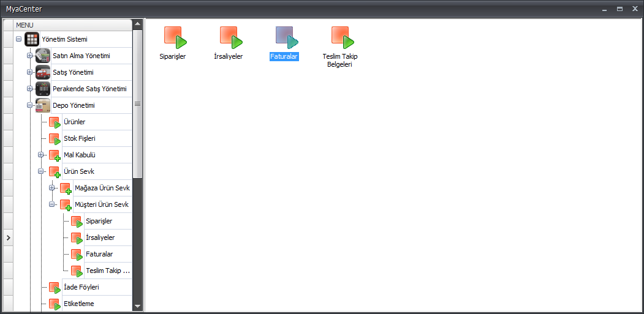644x314 pixels.
Task: Select Siparişler label in the tree
Action: (x=99, y=222)
